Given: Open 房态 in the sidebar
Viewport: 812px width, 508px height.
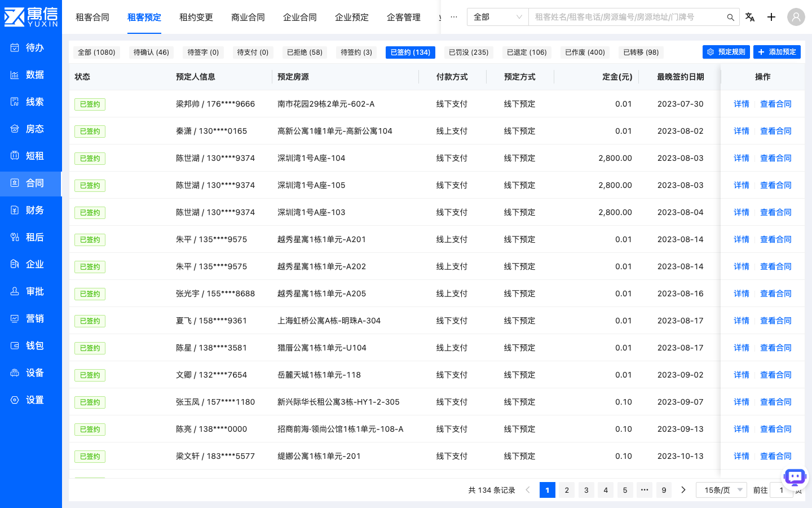Looking at the screenshot, I should click(30, 129).
